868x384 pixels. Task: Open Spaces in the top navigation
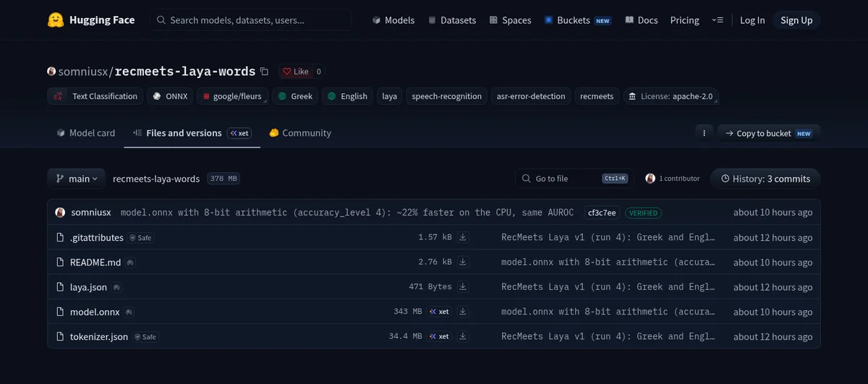pyautogui.click(x=510, y=20)
